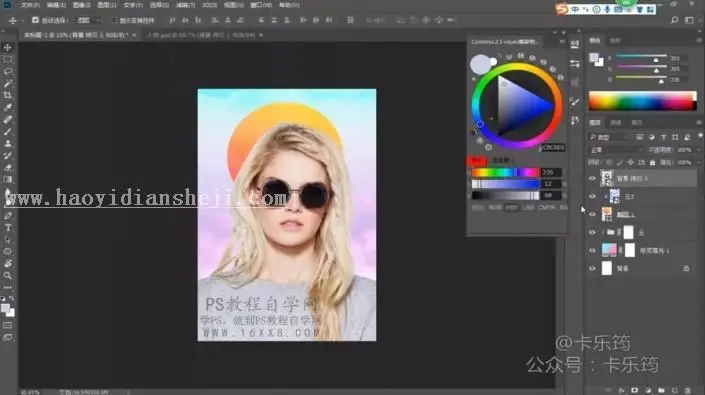This screenshot has height=395, width=705.
Task: Select the Magic Wand tool
Action: point(8,84)
